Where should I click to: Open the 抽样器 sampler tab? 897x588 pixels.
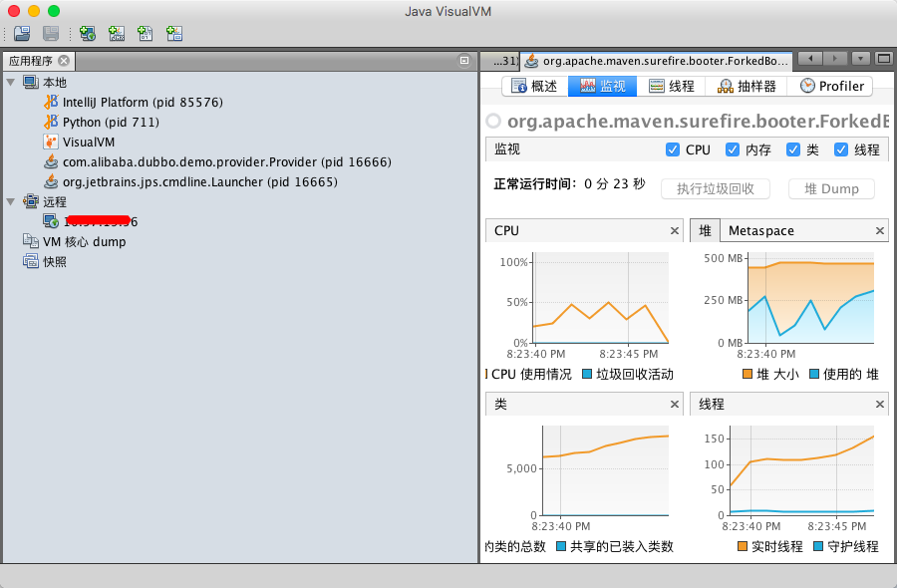coord(747,87)
